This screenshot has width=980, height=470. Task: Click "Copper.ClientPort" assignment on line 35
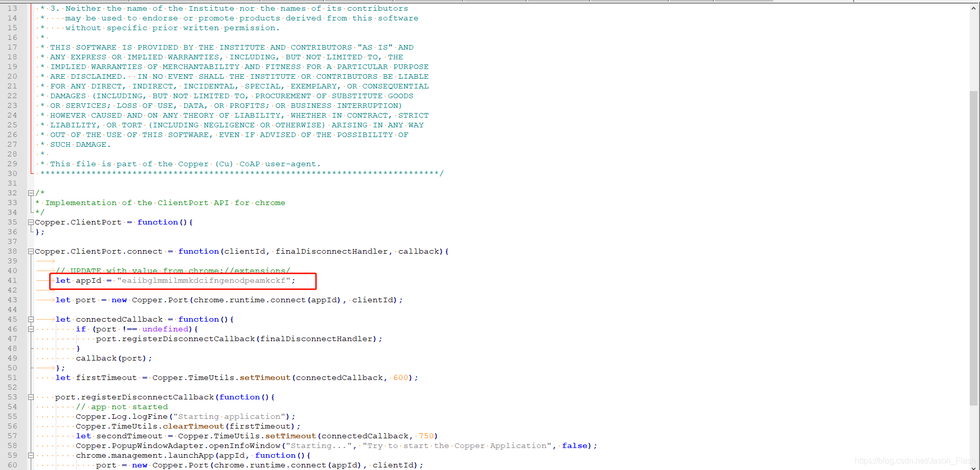(78, 222)
